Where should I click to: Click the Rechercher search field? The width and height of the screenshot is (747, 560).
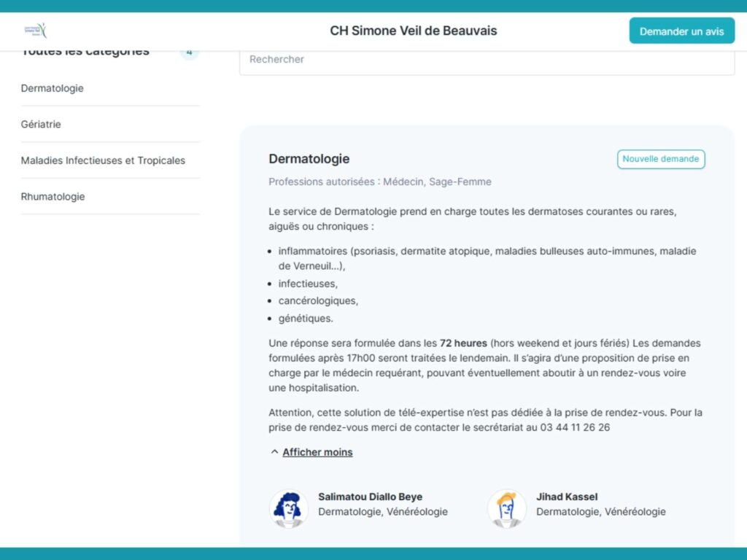click(487, 60)
